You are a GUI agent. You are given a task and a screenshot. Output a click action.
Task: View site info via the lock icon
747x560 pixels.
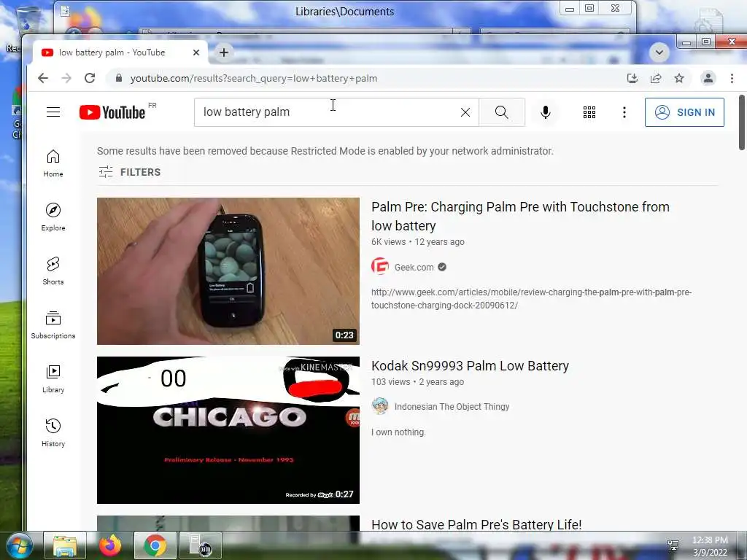pos(119,78)
